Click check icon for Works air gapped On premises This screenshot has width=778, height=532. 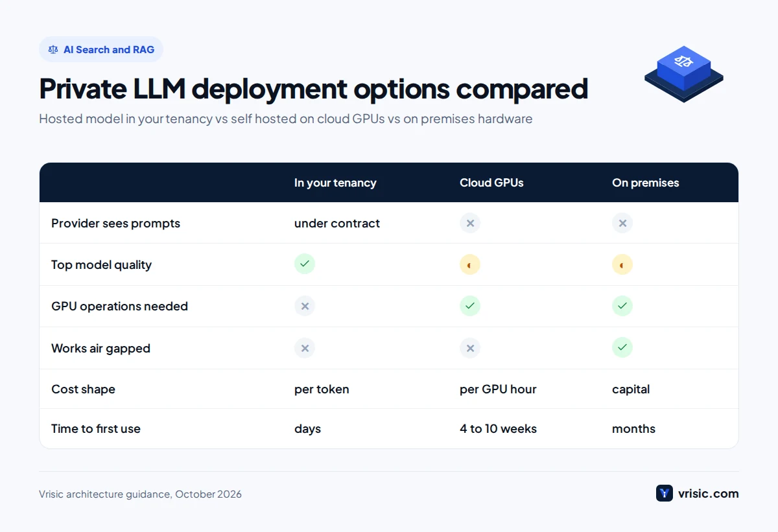(x=622, y=348)
